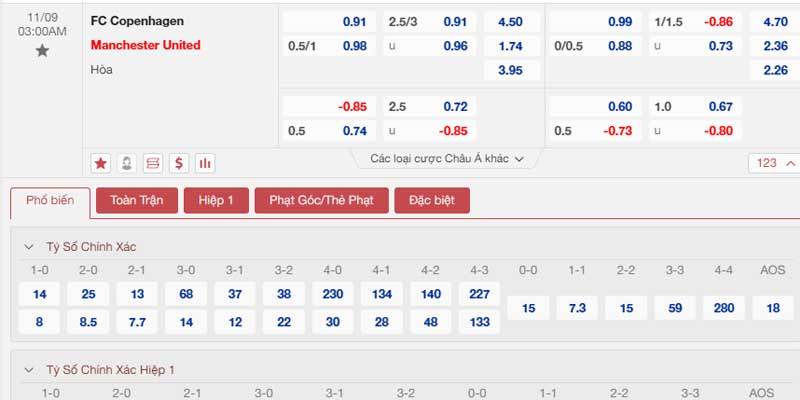Open the gray person profile icon
The width and height of the screenshot is (800, 400).
[127, 163]
